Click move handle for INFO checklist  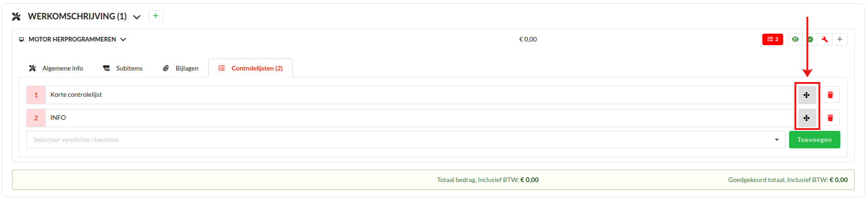pyautogui.click(x=807, y=118)
